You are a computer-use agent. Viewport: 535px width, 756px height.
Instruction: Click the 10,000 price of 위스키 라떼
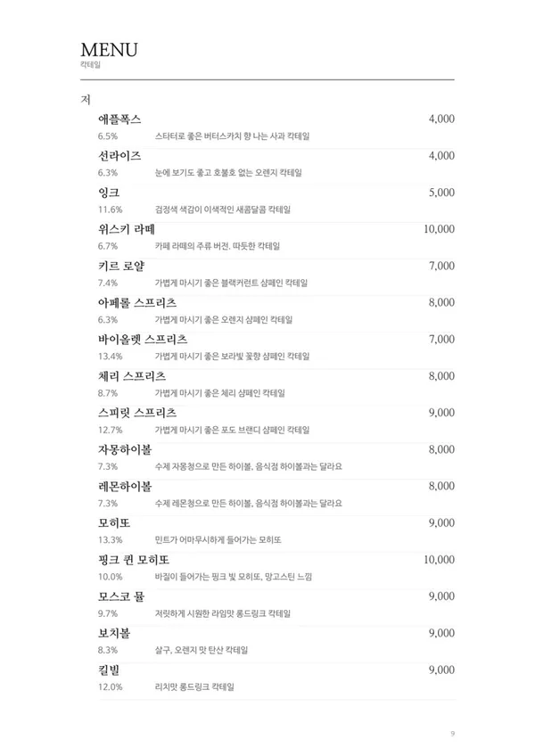click(439, 229)
